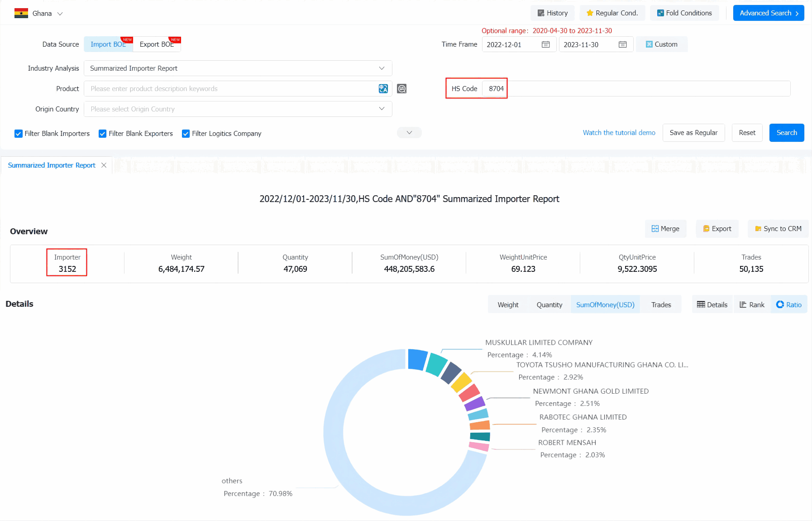This screenshot has height=521, width=812.
Task: Switch to the Summarized Importer Report tab
Action: click(52, 165)
